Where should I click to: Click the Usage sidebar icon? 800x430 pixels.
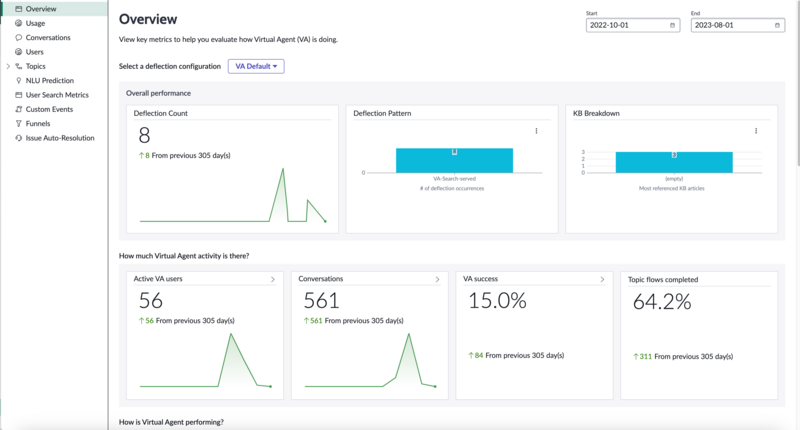[x=18, y=23]
